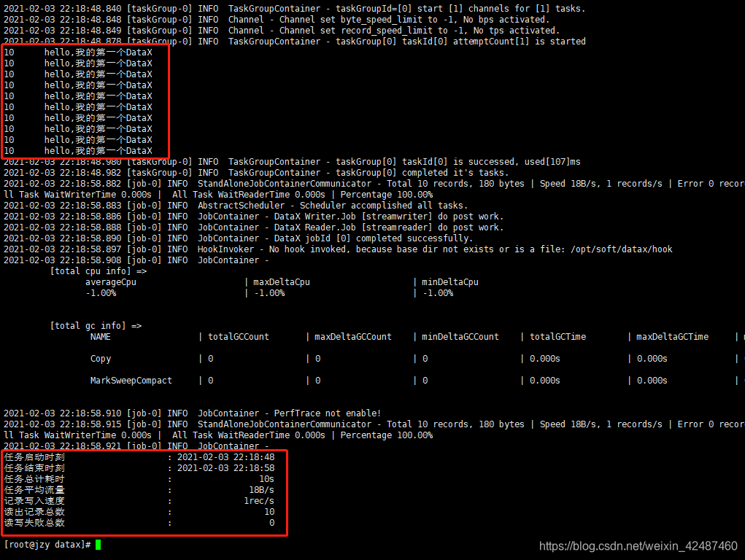Screen dimensions: 745x560
Task: Click the 任务总计耗时 value 10s
Action: tap(266, 479)
